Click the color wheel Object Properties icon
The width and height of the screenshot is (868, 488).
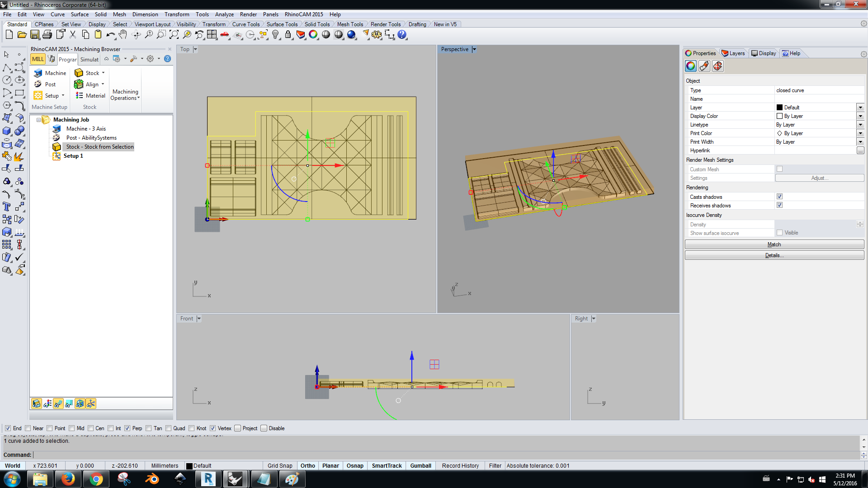(x=313, y=34)
